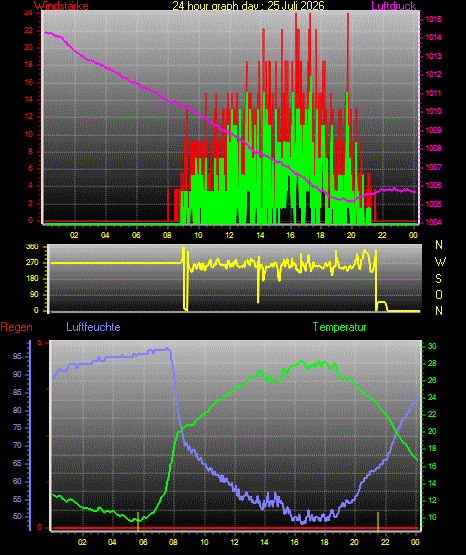
Task: Click the 360 value on direction axis
Action: pos(32,247)
